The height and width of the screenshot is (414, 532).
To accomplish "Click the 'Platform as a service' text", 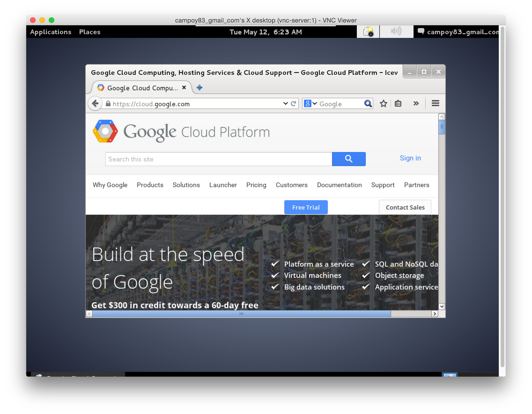I will 319,264.
